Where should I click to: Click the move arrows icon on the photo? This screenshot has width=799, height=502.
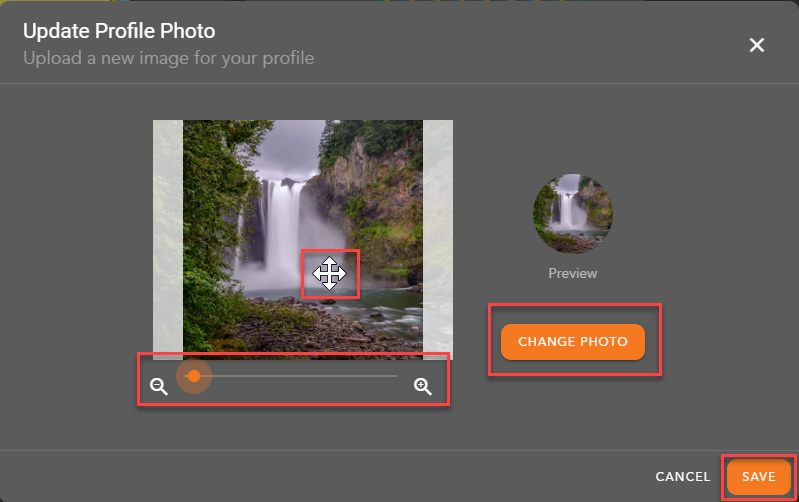(329, 273)
